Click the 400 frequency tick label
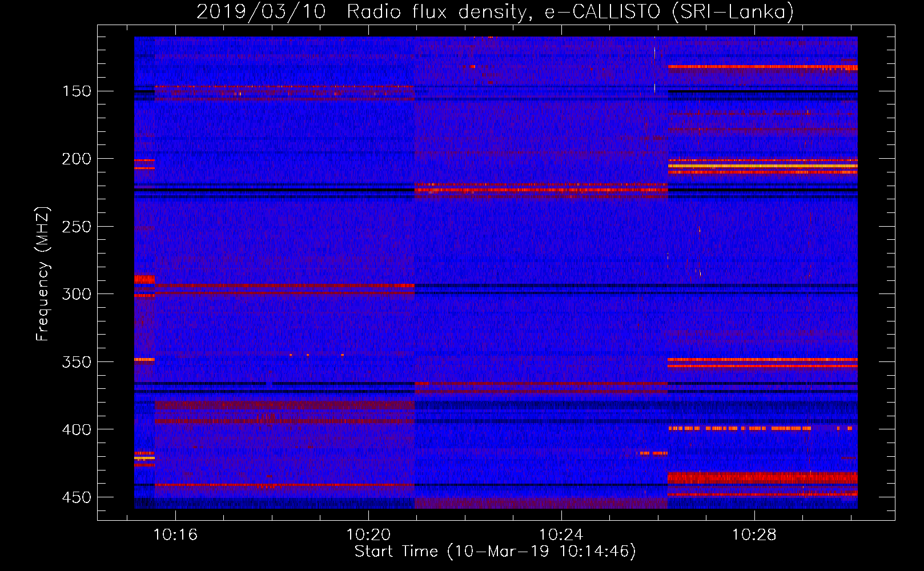This screenshot has width=924, height=571. (77, 429)
